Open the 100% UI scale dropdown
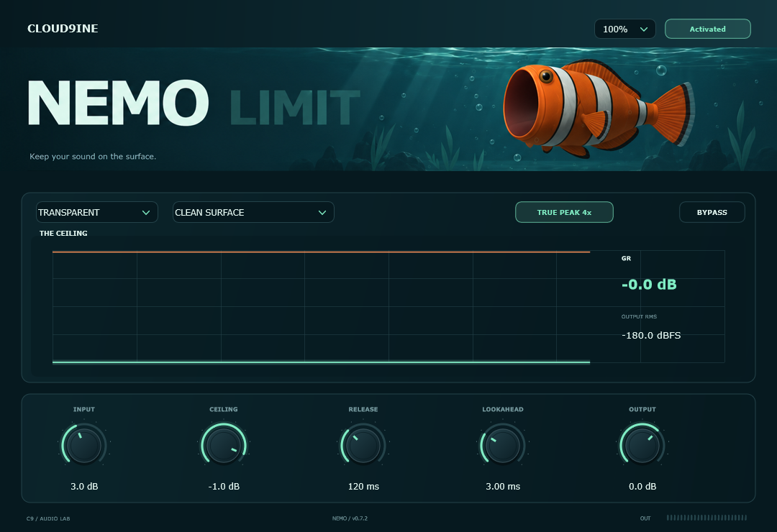Image resolution: width=777 pixels, height=532 pixels. click(625, 29)
